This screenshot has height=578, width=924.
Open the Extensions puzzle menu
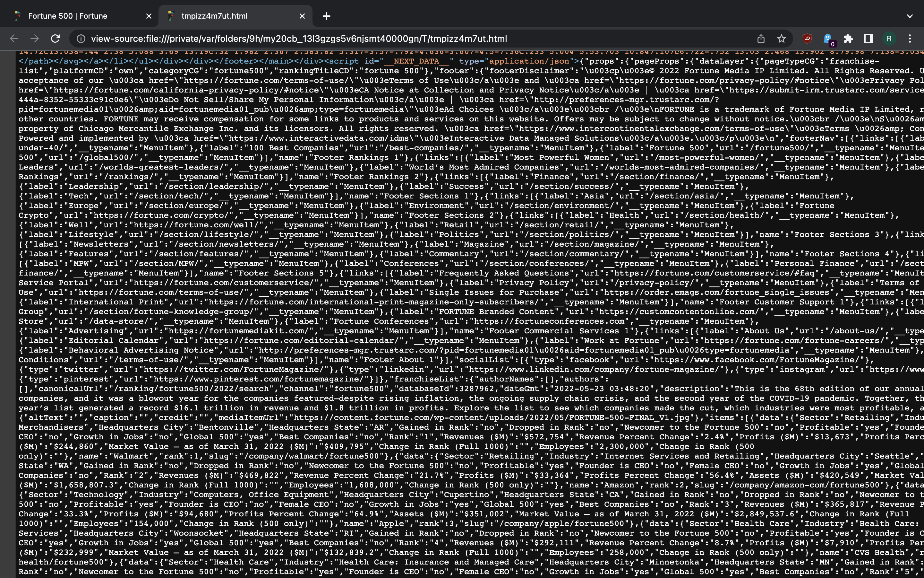[848, 39]
